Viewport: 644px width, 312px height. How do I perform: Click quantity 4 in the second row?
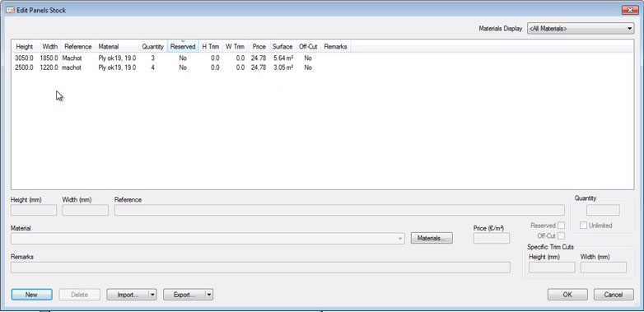(x=153, y=68)
